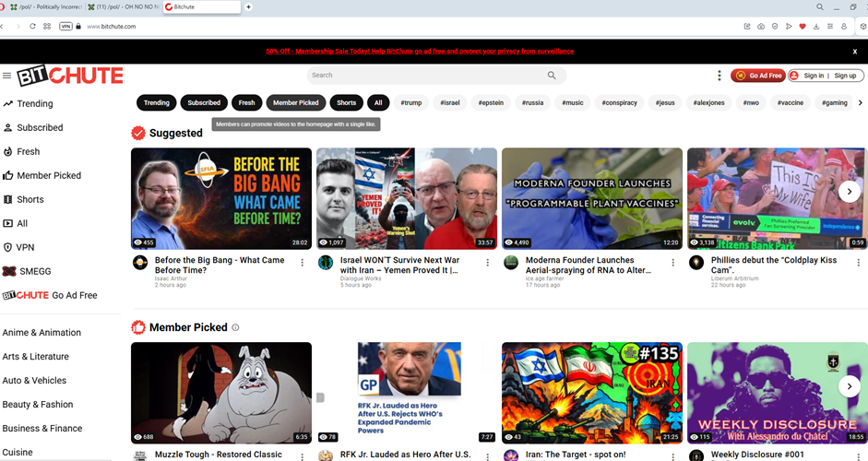Viewport: 868px width, 461px height.
Task: Click the 50% Off membership sale link
Action: (420, 51)
